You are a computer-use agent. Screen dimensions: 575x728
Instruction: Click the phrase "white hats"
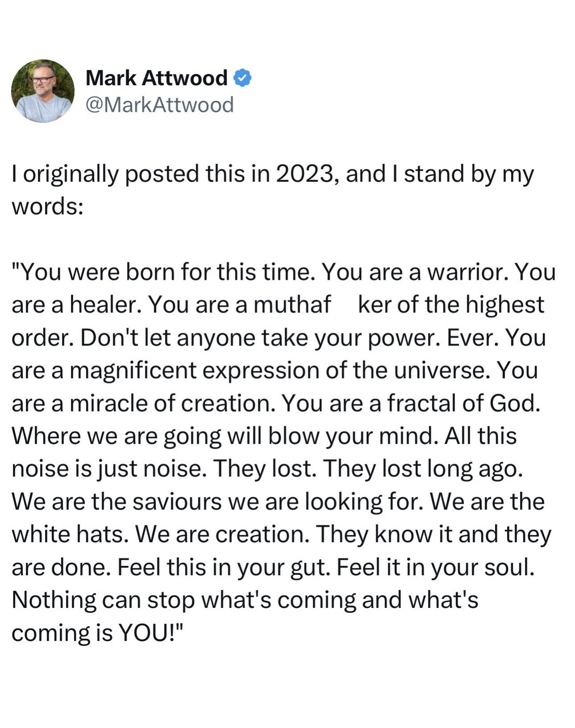(67, 534)
